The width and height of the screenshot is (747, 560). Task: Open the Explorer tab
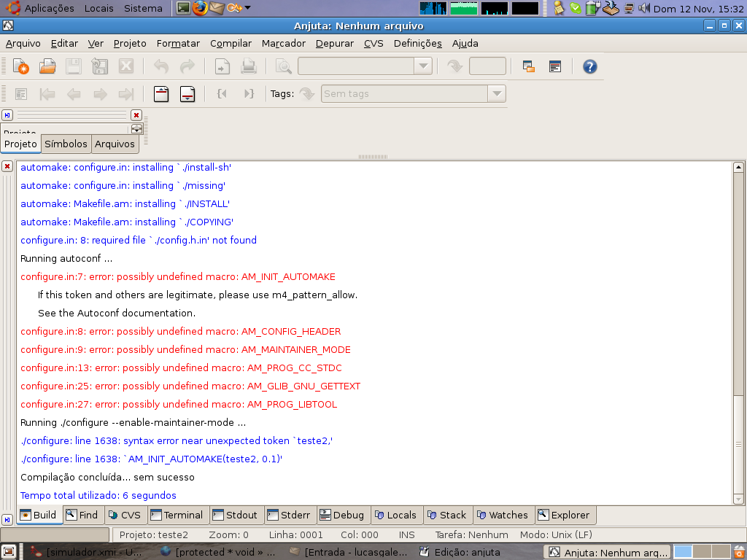pyautogui.click(x=565, y=515)
